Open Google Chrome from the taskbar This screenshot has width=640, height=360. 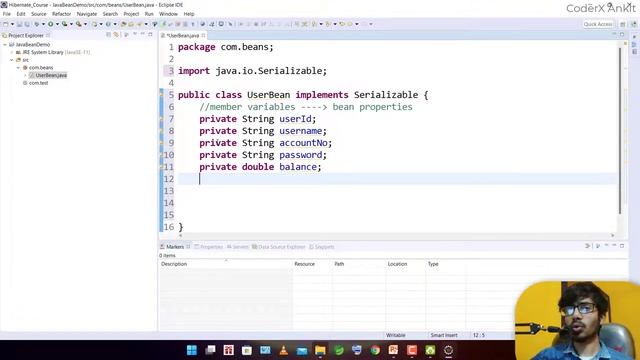click(x=375, y=350)
